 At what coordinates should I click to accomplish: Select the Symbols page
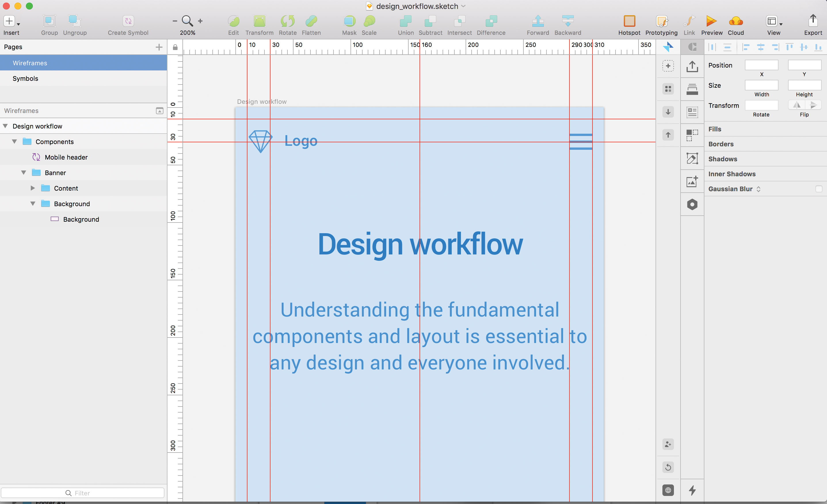point(26,78)
